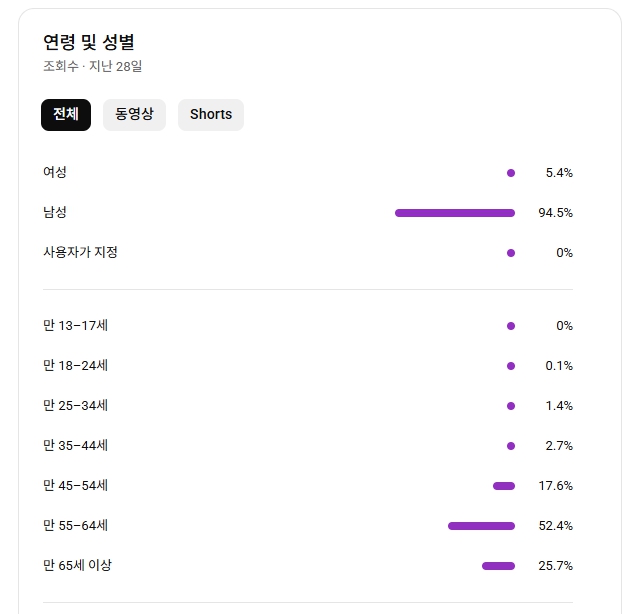The image size is (644, 614).
Task: Click the 남성 purple bar
Action: click(455, 213)
